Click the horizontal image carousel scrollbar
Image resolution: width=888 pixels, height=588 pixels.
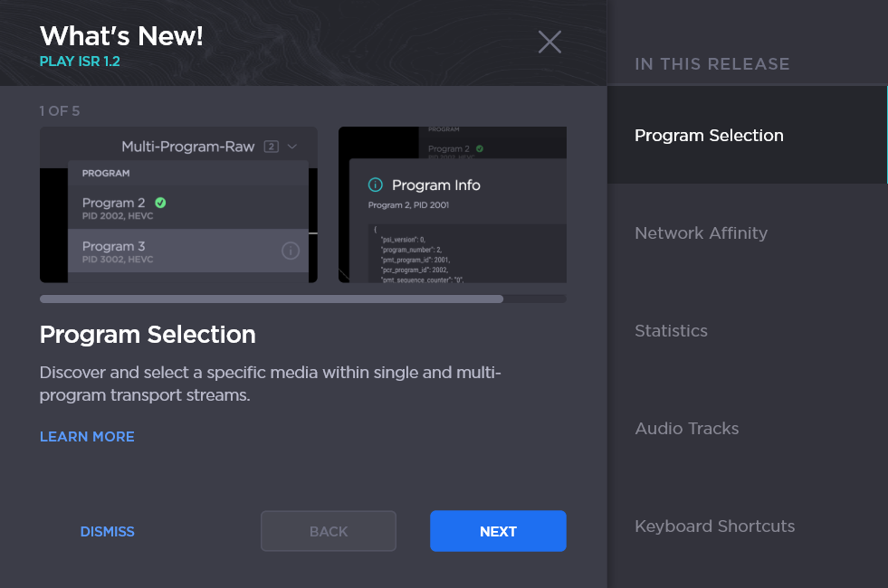[x=272, y=299]
